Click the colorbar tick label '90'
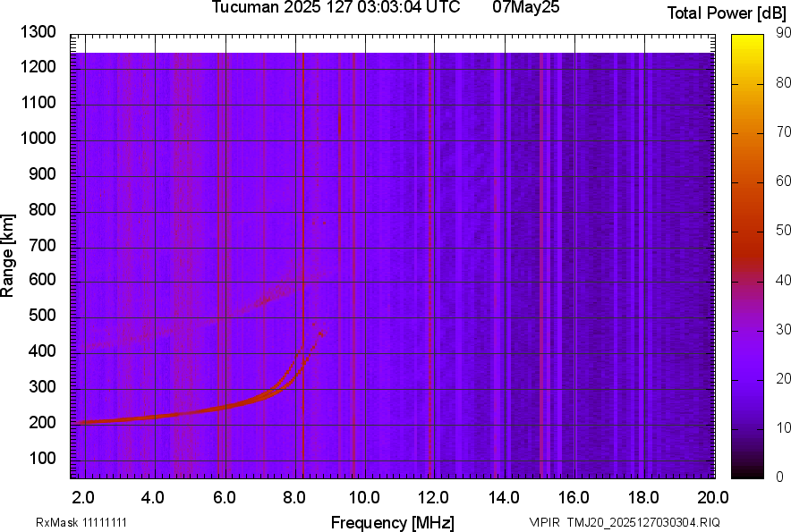 coord(783,33)
